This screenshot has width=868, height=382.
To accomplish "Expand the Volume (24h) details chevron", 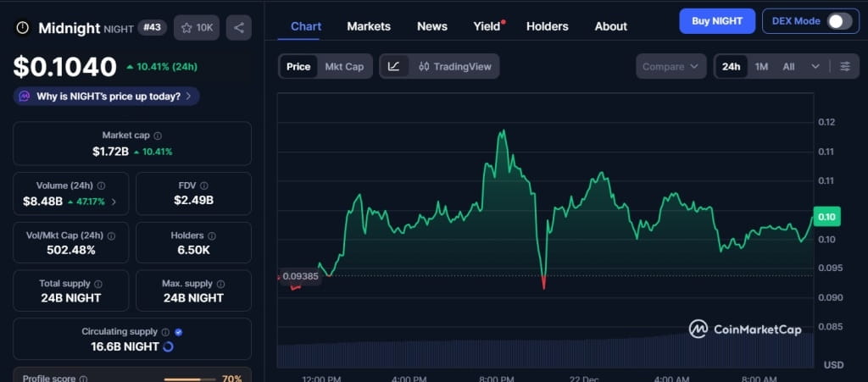I will pyautogui.click(x=114, y=202).
